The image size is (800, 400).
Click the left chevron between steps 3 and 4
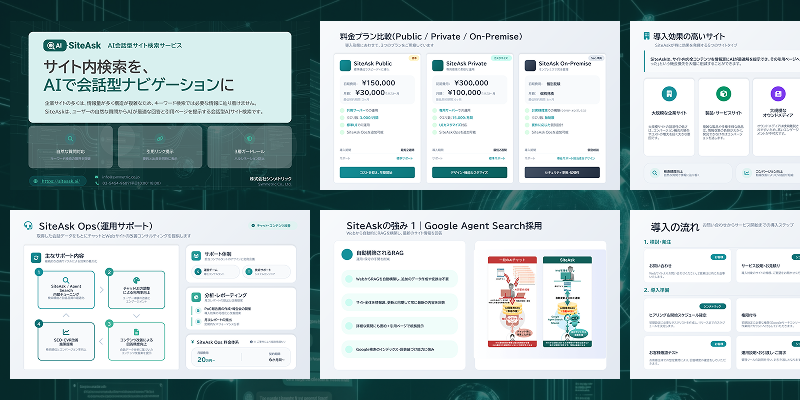tap(101, 341)
